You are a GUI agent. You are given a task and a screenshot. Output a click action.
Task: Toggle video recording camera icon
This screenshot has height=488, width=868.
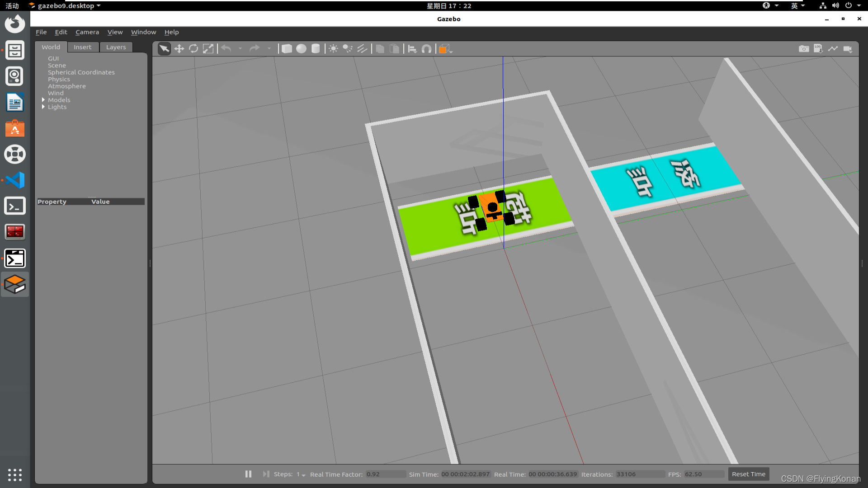click(x=848, y=49)
